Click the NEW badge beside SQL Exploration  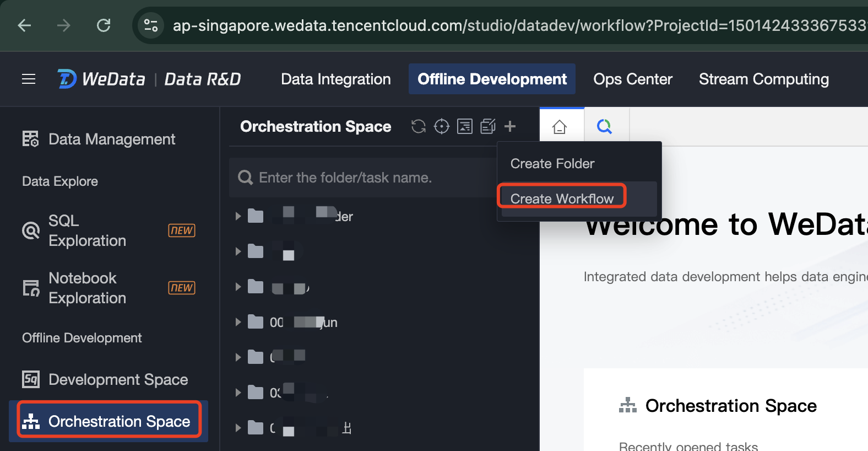click(x=182, y=230)
